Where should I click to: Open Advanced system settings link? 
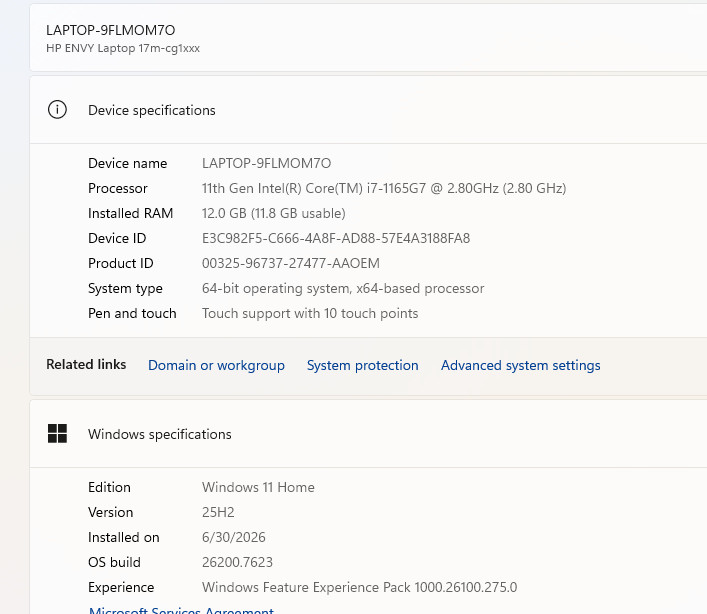[520, 365]
